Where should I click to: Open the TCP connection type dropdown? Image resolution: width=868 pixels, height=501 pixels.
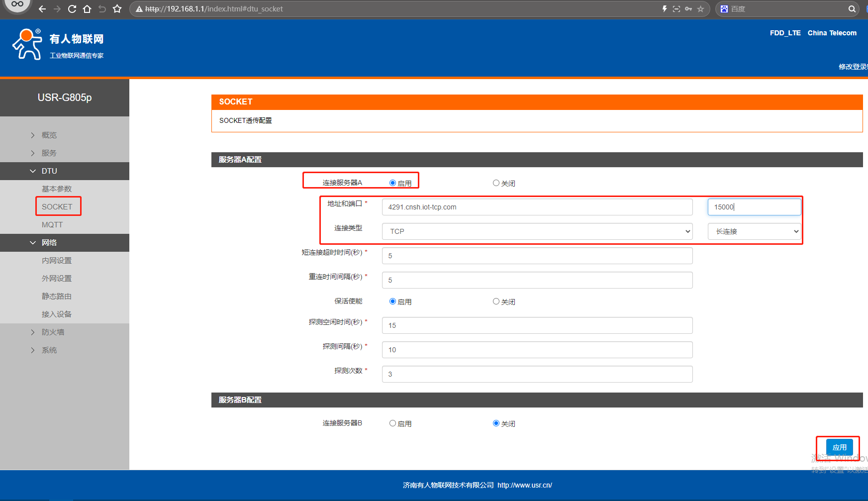tap(537, 231)
